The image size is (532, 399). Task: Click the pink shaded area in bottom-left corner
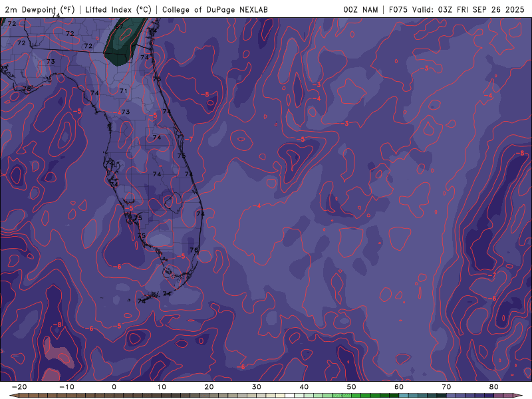coord(57,352)
